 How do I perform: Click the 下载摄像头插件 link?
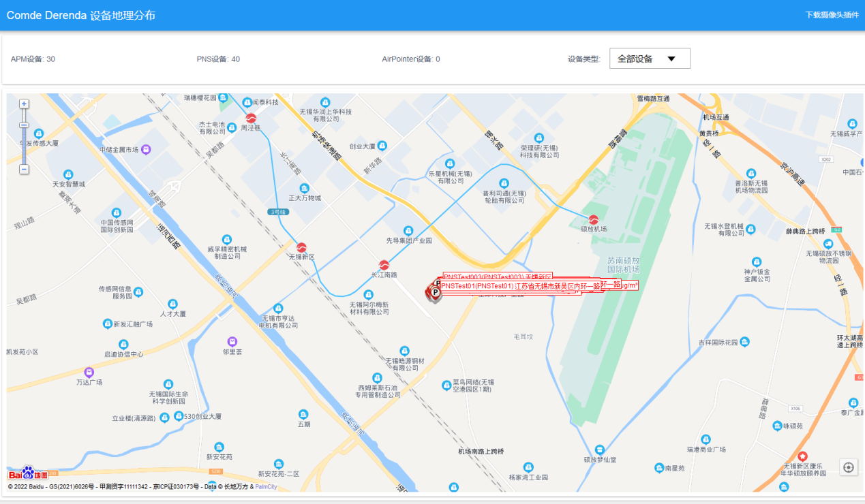click(832, 15)
